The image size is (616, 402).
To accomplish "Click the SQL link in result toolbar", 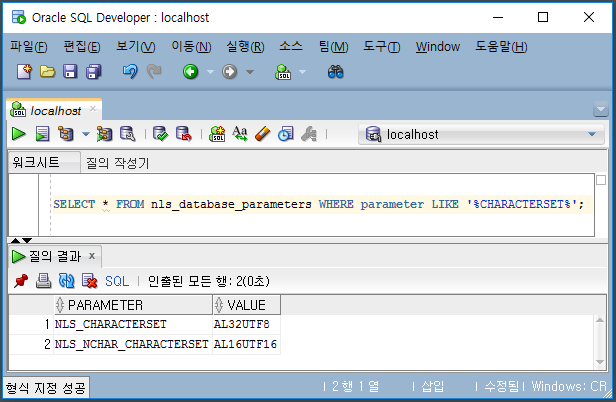I will point(117,281).
